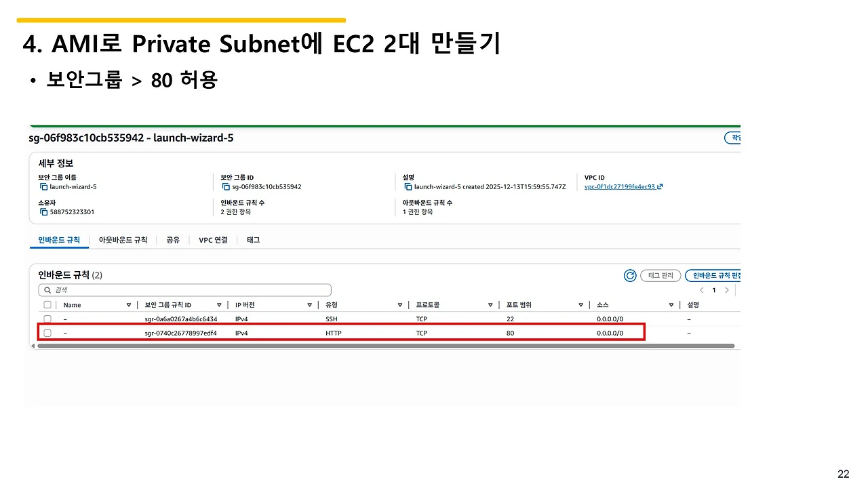The image size is (868, 488).
Task: Refresh the inbound rules list
Action: pos(630,275)
